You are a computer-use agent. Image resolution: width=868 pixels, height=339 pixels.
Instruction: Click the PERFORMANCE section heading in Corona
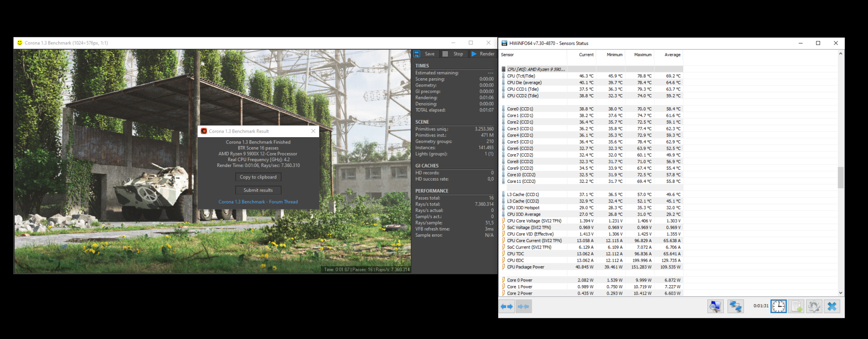click(x=432, y=191)
